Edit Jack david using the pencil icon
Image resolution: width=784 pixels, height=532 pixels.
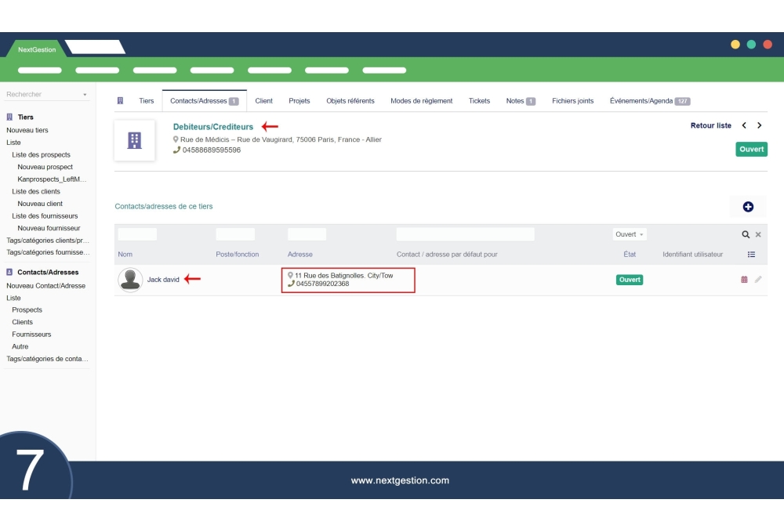pyautogui.click(x=757, y=279)
